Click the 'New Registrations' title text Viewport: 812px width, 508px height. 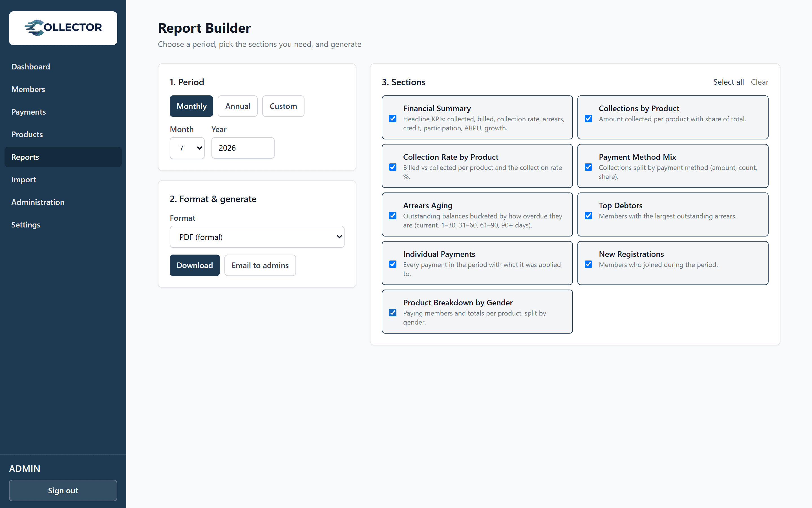pos(631,254)
